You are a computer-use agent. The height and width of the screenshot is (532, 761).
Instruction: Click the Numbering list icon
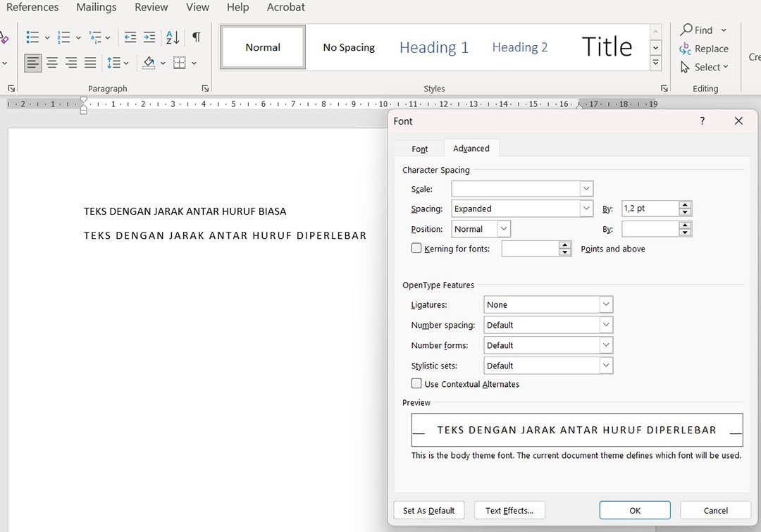[64, 37]
